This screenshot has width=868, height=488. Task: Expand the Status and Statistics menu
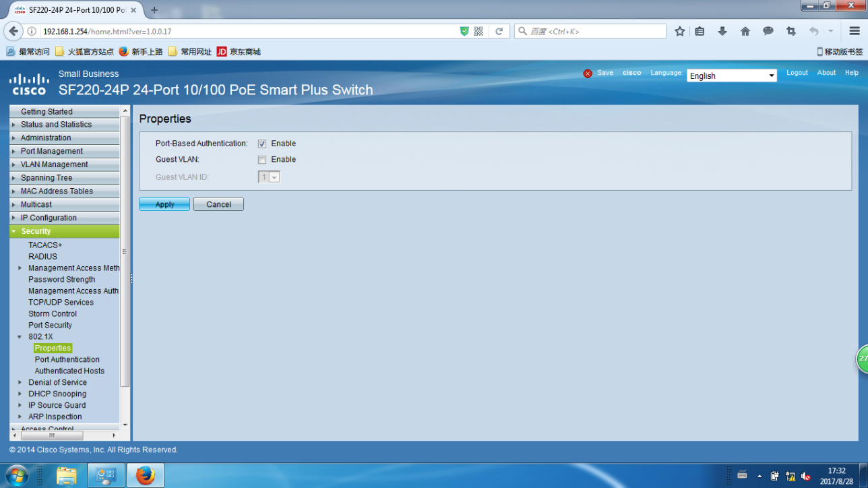(x=65, y=125)
